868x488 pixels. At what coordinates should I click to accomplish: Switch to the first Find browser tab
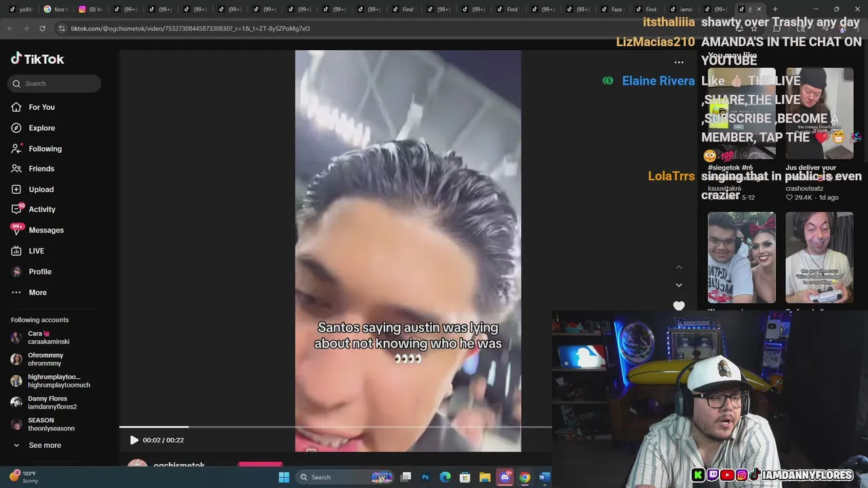406,9
